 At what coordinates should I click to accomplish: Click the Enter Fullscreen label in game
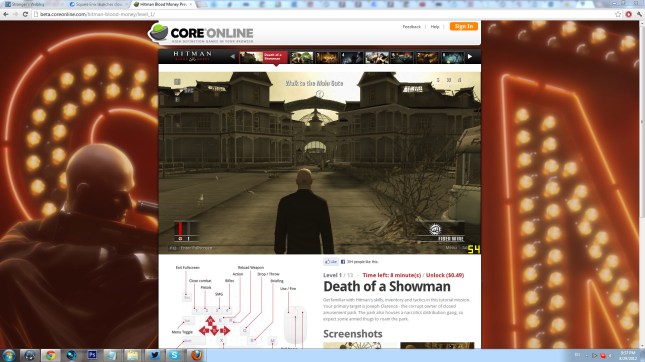tap(197, 248)
